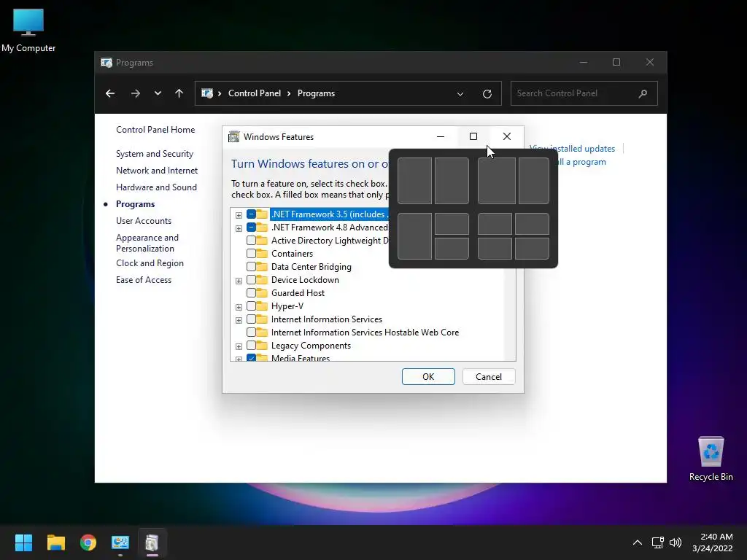Open View installed updates link

(572, 149)
